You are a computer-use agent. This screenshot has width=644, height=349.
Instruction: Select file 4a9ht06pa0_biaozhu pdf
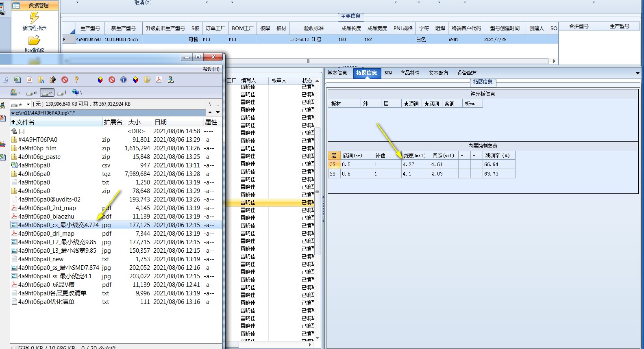[x=116, y=217]
